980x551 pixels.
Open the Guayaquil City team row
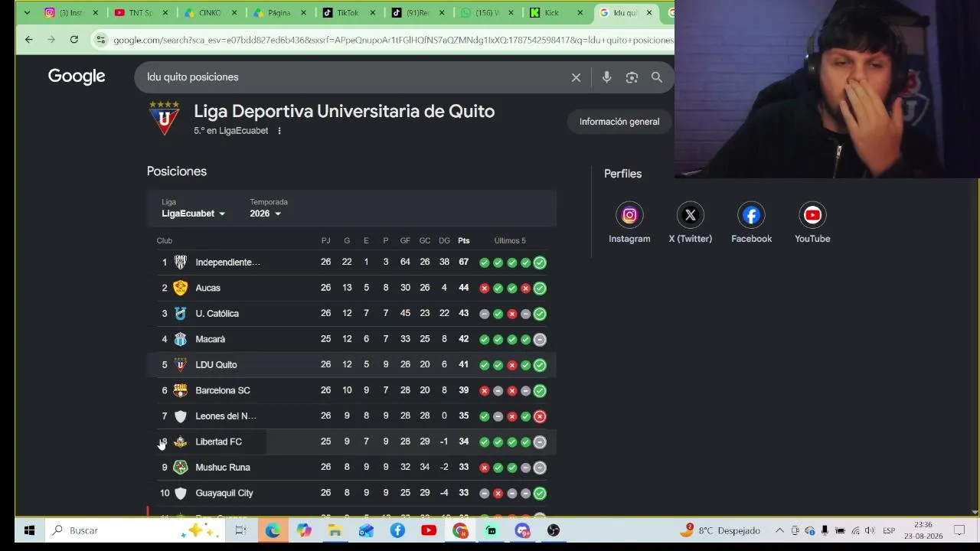(351, 493)
